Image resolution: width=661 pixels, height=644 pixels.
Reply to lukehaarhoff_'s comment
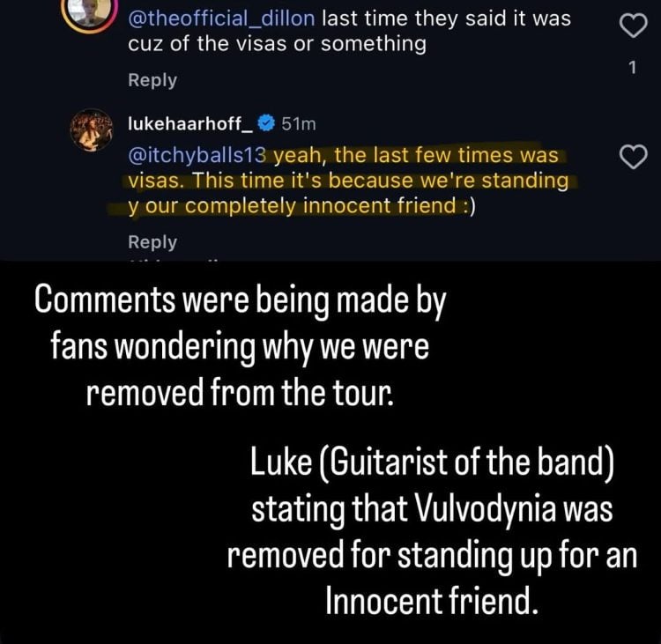pos(152,241)
